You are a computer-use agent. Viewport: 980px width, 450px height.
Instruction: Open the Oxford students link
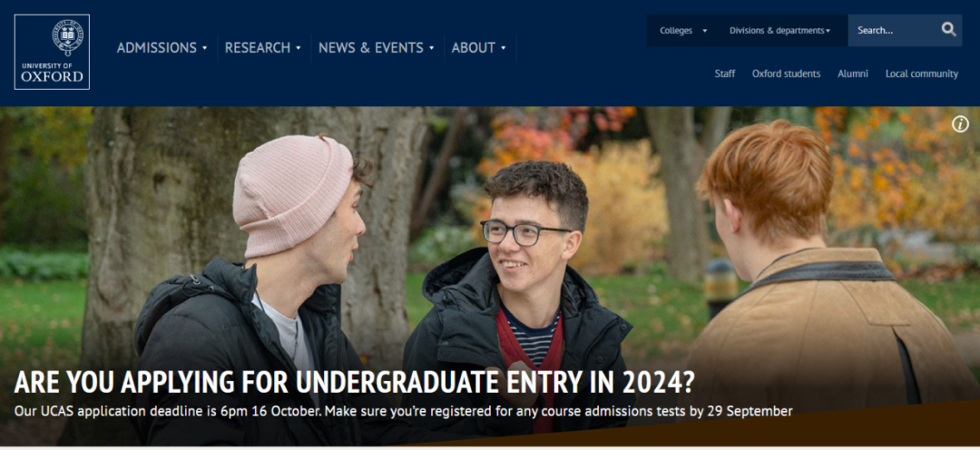(786, 73)
